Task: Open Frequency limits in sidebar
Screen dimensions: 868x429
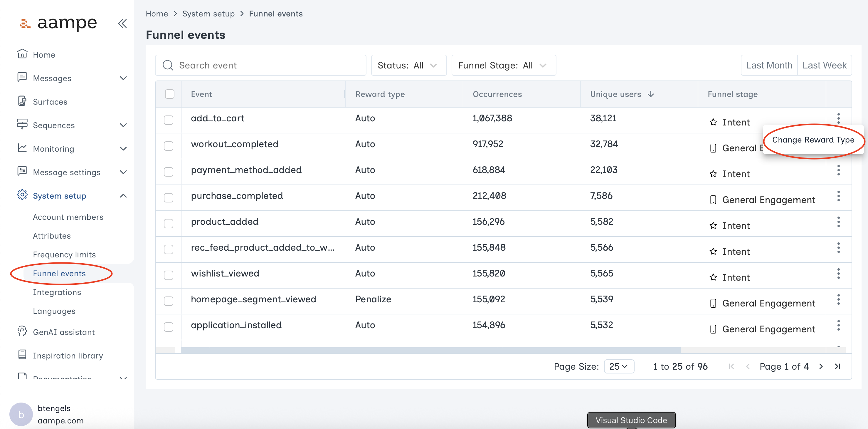Action: click(64, 255)
